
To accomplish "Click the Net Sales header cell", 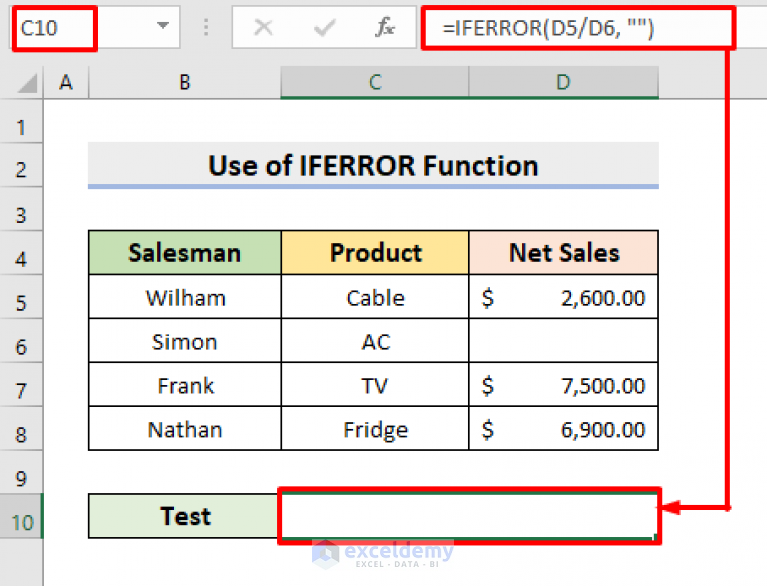I will pyautogui.click(x=564, y=253).
